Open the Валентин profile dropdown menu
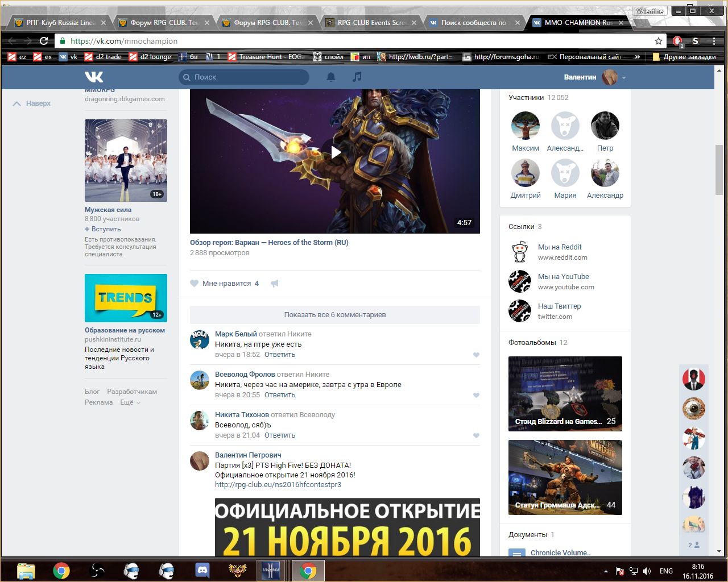728x582 pixels. coord(595,77)
